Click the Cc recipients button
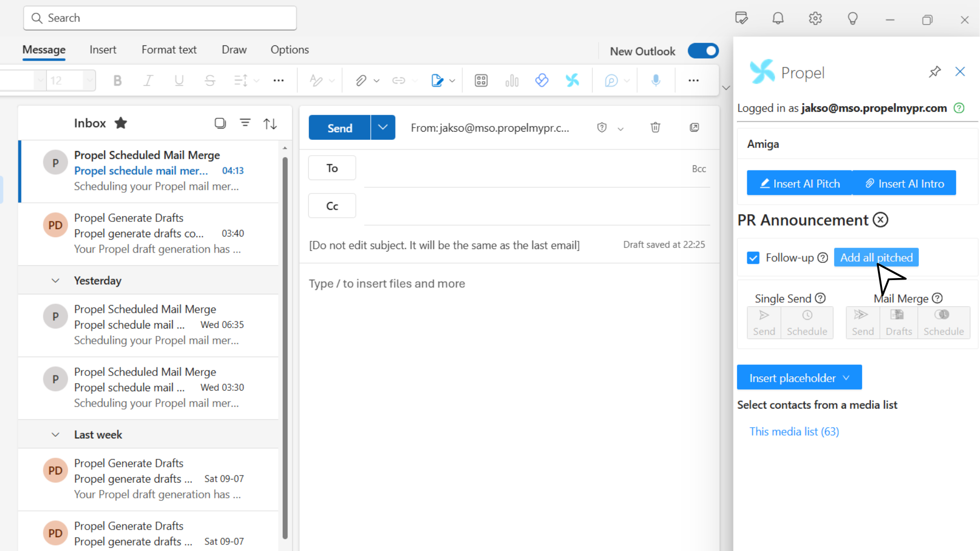The width and height of the screenshot is (980, 551). coord(332,206)
